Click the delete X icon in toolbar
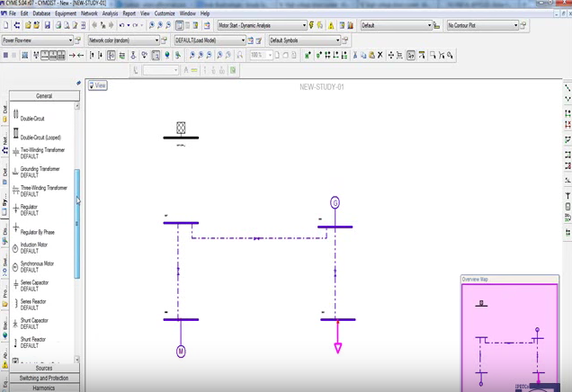Image resolution: width=572 pixels, height=392 pixels. [380, 56]
